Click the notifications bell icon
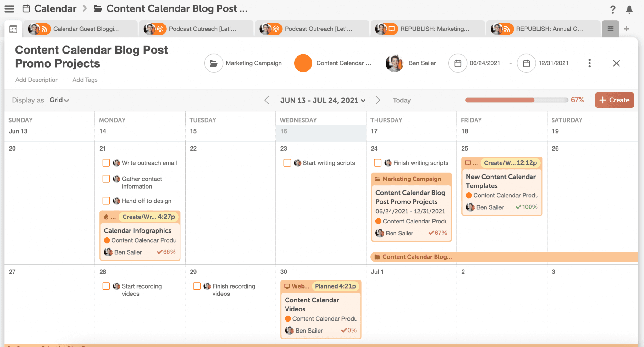The height and width of the screenshot is (347, 644). pos(629,9)
